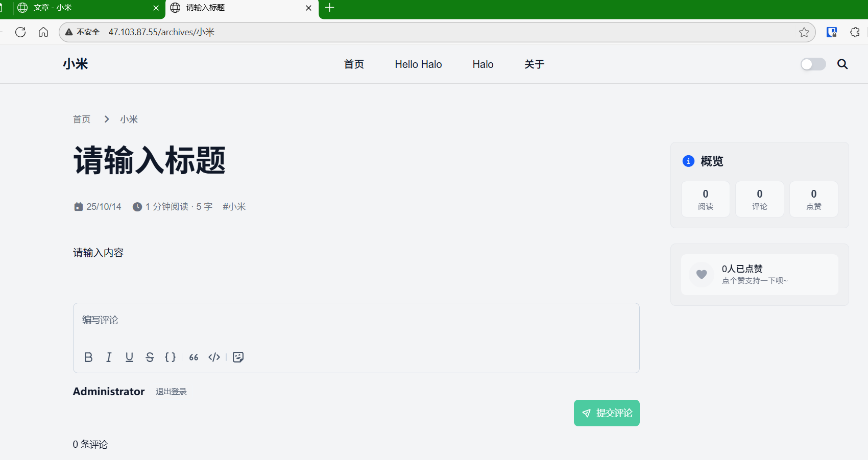Insert inline code with the </> icon
The height and width of the screenshot is (460, 868).
click(214, 357)
